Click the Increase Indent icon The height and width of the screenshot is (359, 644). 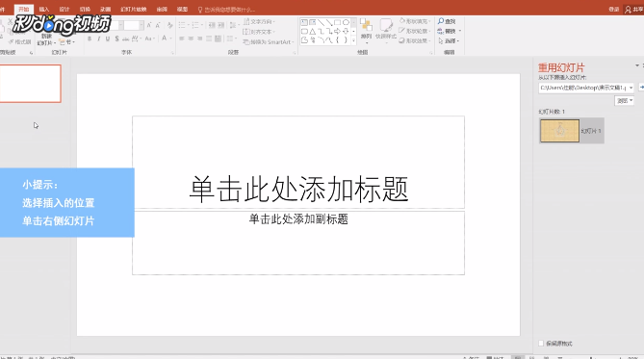pyautogui.click(x=221, y=25)
